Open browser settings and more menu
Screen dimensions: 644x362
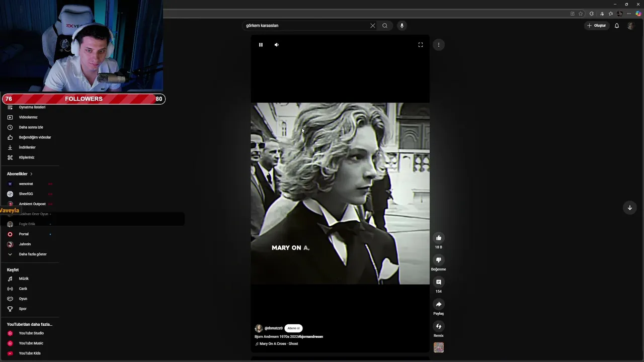tap(628, 14)
